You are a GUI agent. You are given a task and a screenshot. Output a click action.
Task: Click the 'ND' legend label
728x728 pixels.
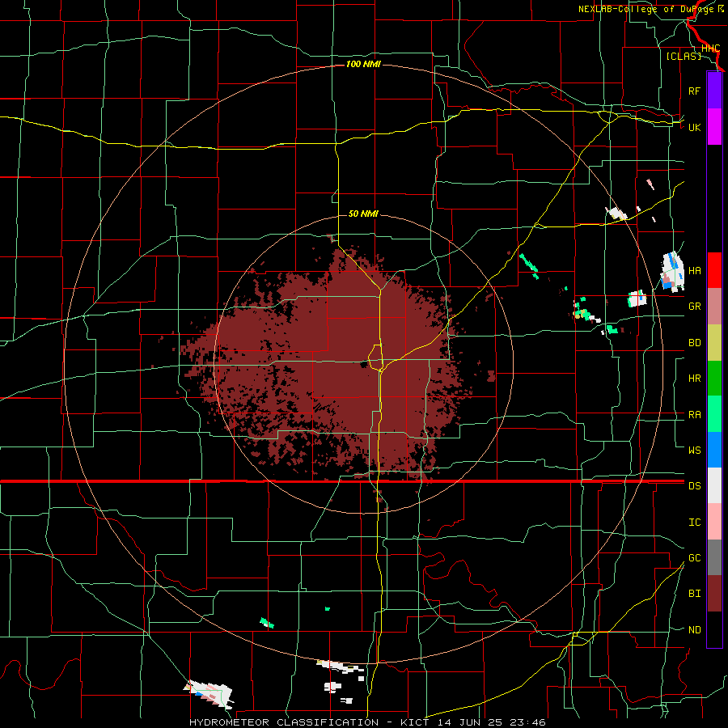pos(694,629)
